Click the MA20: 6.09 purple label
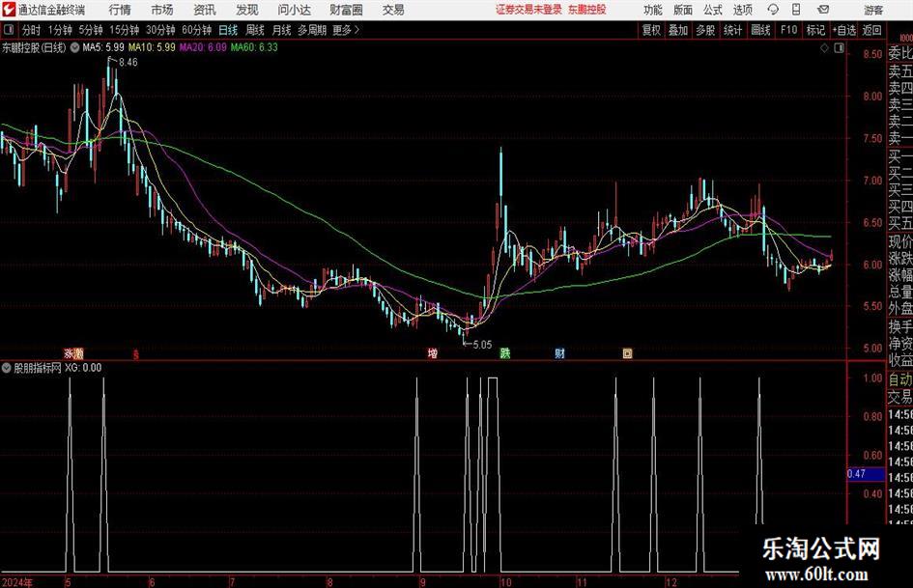Viewport: 913px width, 588px height. click(203, 47)
